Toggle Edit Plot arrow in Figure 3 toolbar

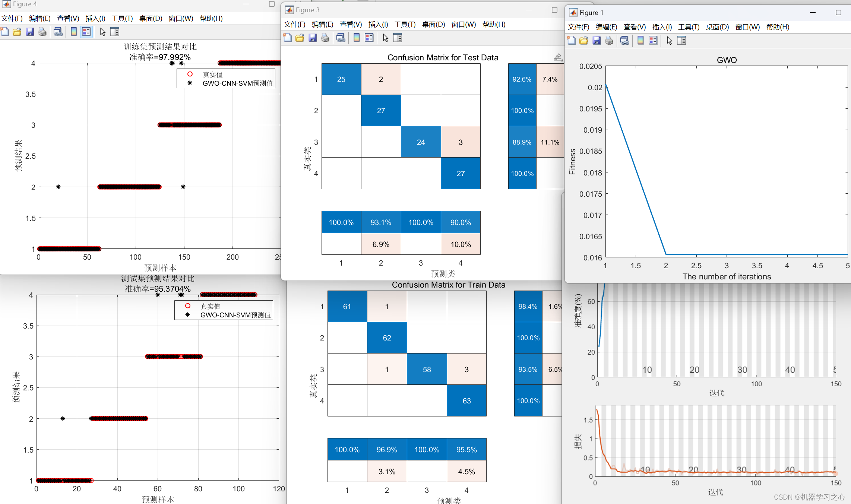(386, 38)
